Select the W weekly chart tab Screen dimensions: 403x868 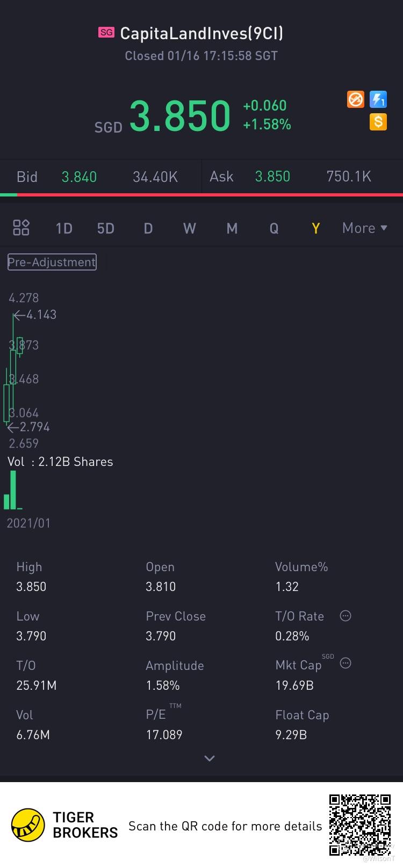coord(190,228)
